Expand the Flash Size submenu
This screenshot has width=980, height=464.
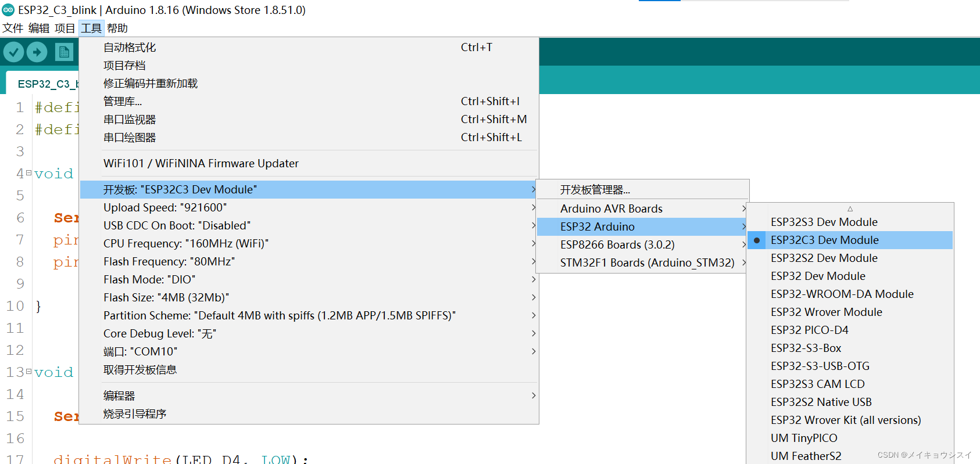[x=309, y=297]
